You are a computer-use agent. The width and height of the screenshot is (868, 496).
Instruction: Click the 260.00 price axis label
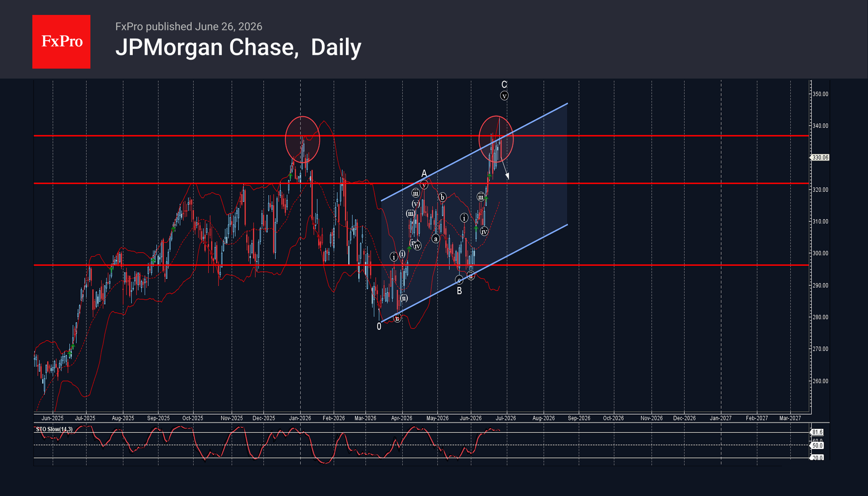coord(820,381)
